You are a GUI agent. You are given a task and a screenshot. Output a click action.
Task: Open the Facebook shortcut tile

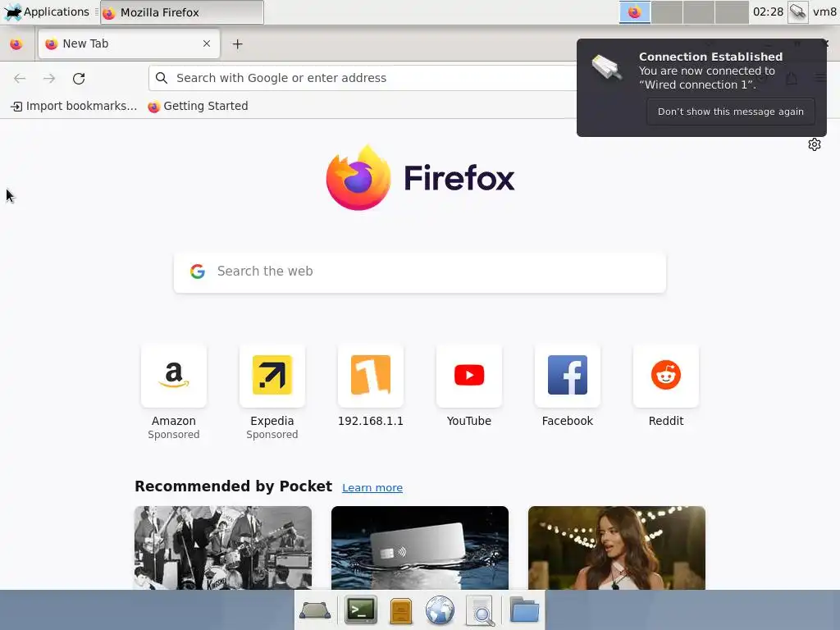coord(568,376)
